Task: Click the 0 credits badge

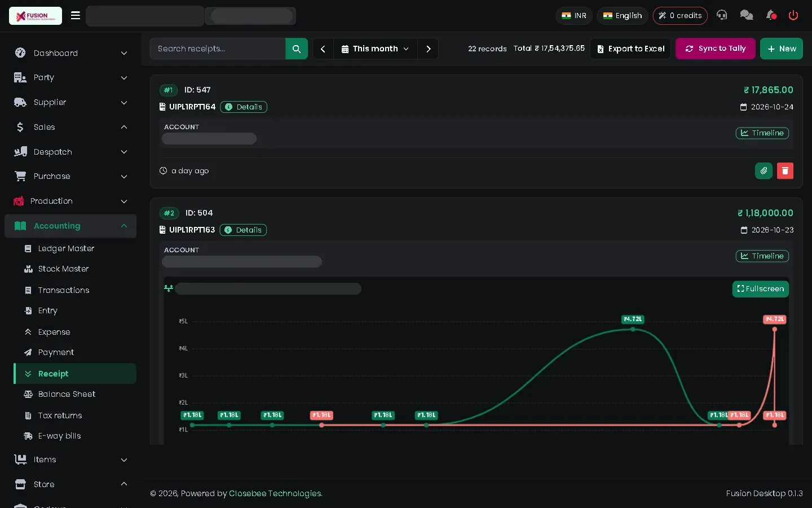Action: tap(680, 16)
